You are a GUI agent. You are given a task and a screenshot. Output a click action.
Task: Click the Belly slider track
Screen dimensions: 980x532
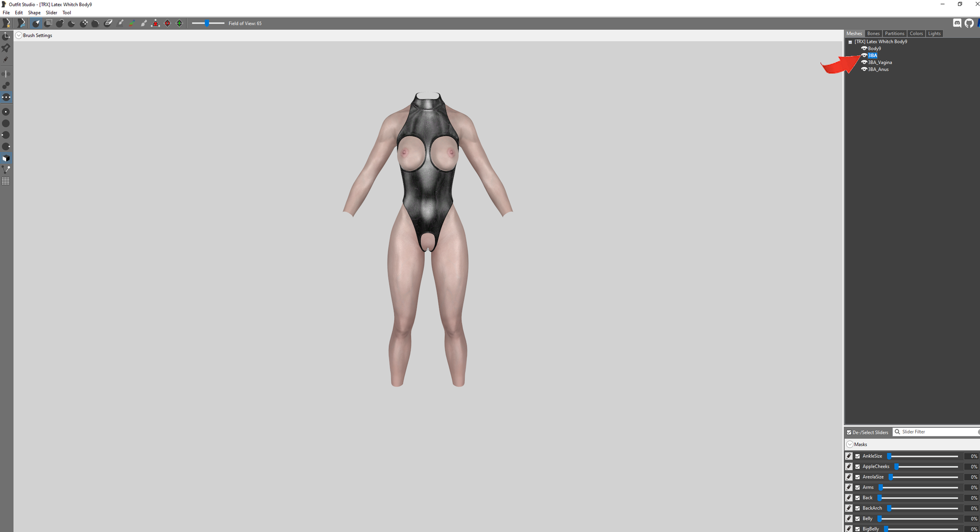[917, 519]
